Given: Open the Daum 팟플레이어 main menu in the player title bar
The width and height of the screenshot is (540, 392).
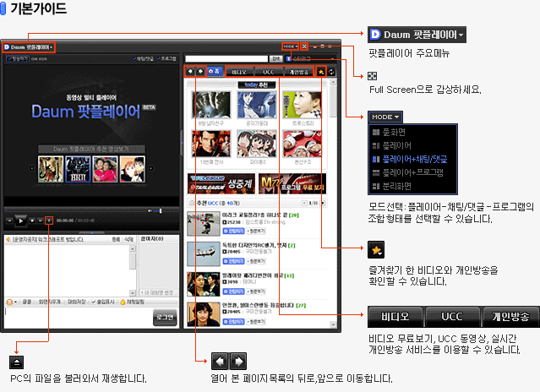Looking at the screenshot, I should tap(28, 47).
